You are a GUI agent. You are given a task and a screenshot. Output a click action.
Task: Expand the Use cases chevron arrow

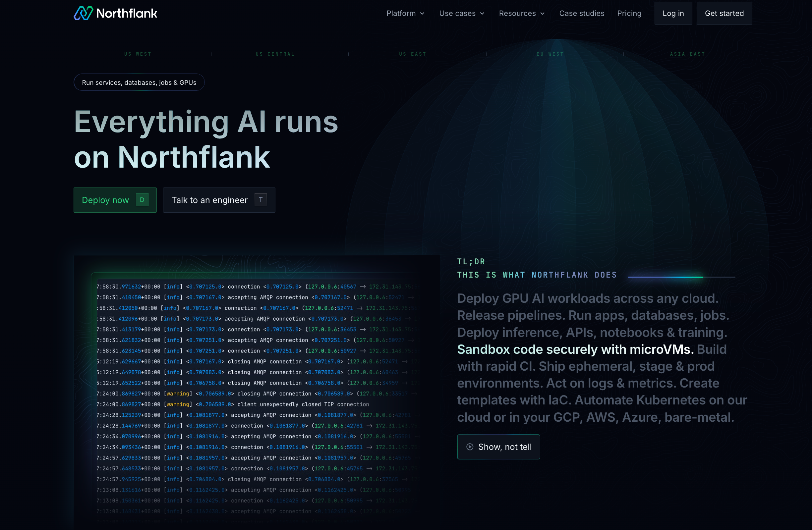[x=482, y=14]
